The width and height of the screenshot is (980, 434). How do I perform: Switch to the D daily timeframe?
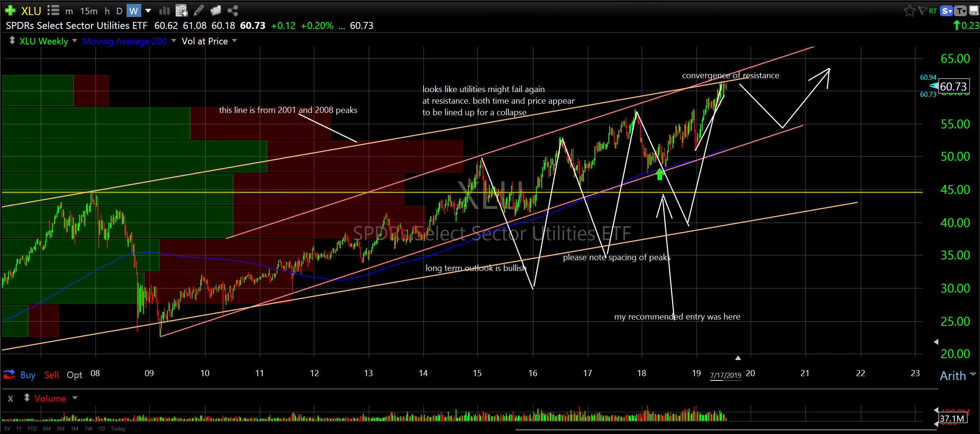[119, 11]
